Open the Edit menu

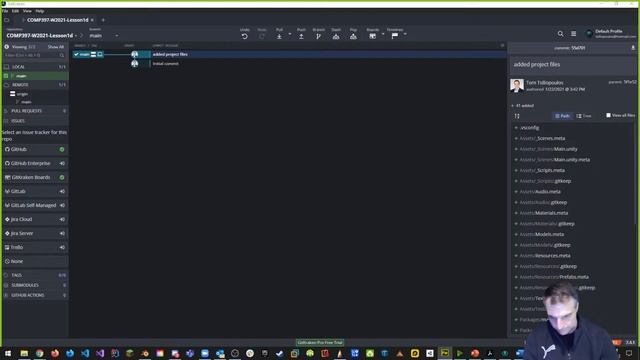click(15, 11)
